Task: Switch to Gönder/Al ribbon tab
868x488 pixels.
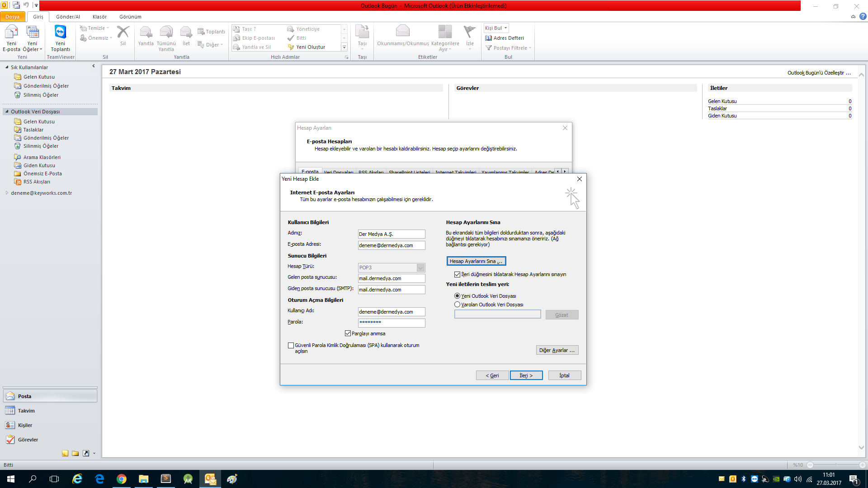Action: pos(68,17)
